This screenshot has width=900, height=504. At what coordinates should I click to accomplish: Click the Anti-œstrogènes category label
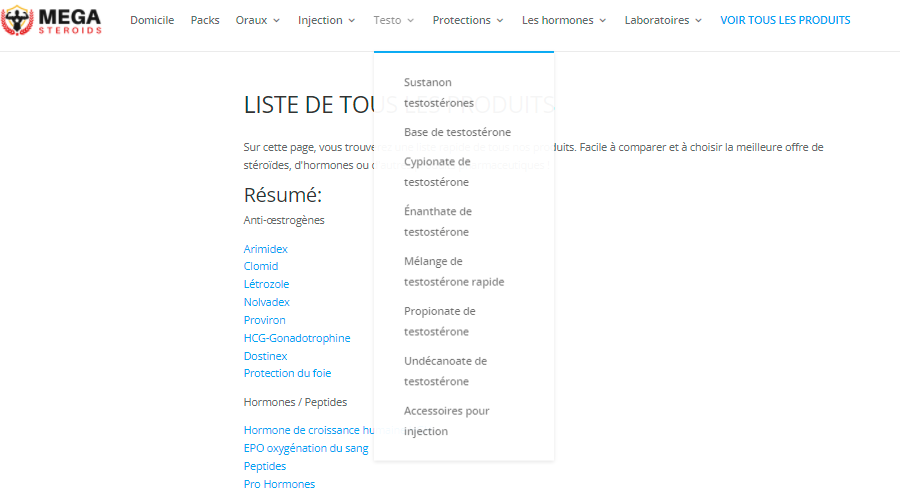click(284, 220)
